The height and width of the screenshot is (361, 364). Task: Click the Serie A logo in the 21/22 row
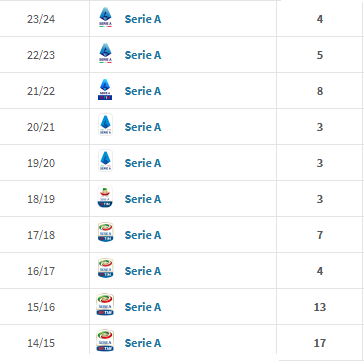[105, 89]
